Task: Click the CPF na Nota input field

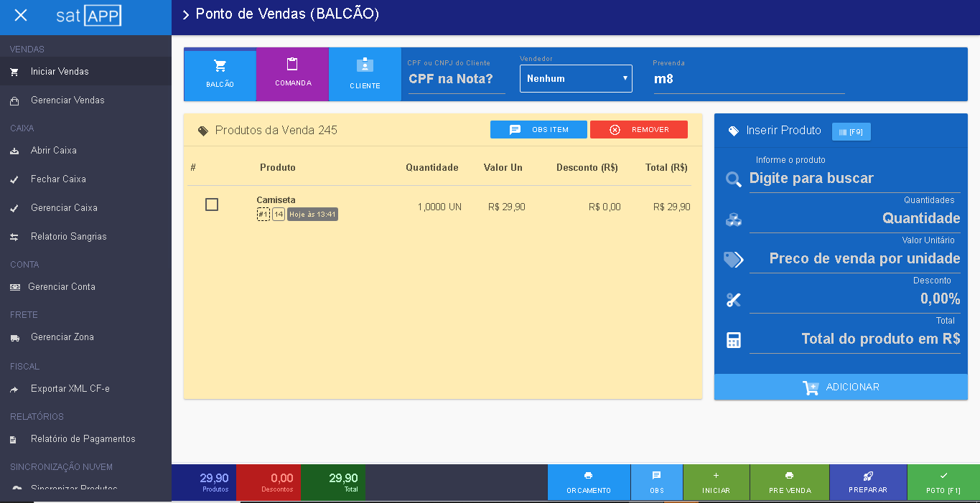Action: click(x=456, y=79)
